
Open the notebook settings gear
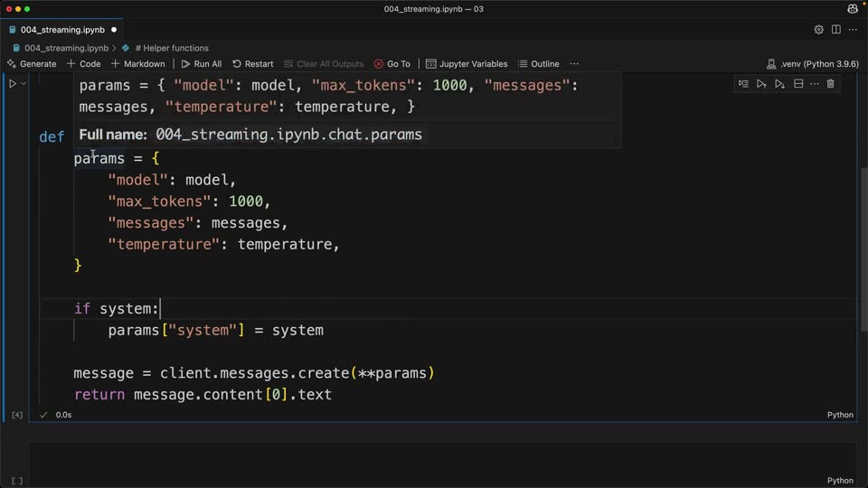pyautogui.click(x=818, y=30)
